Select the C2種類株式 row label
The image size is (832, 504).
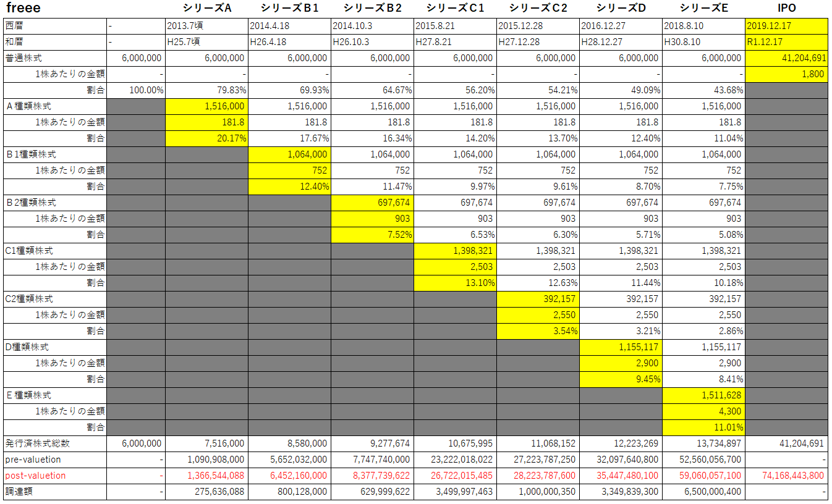54,300
